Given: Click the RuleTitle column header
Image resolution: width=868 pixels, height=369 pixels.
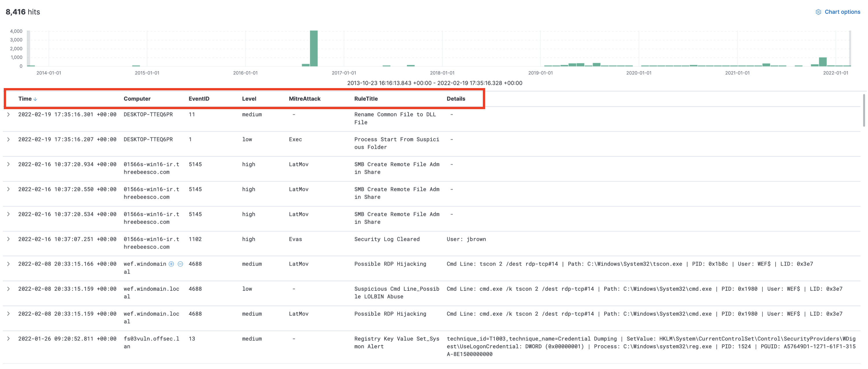Looking at the screenshot, I should click(366, 99).
